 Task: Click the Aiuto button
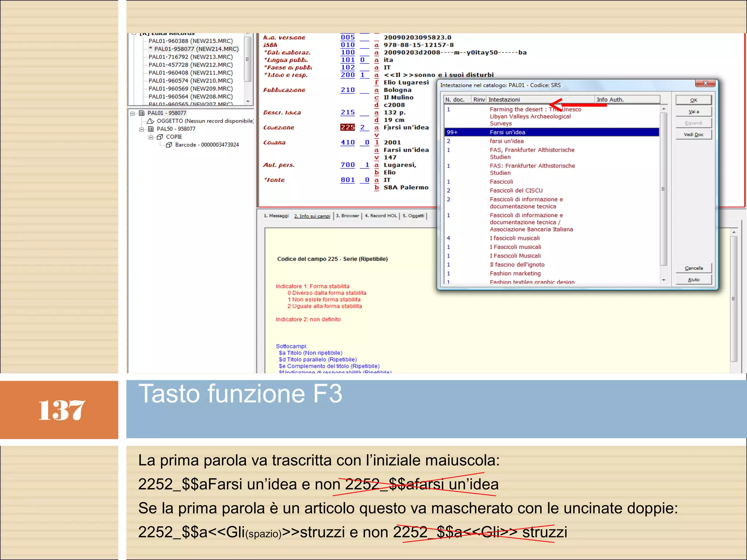[x=693, y=280]
